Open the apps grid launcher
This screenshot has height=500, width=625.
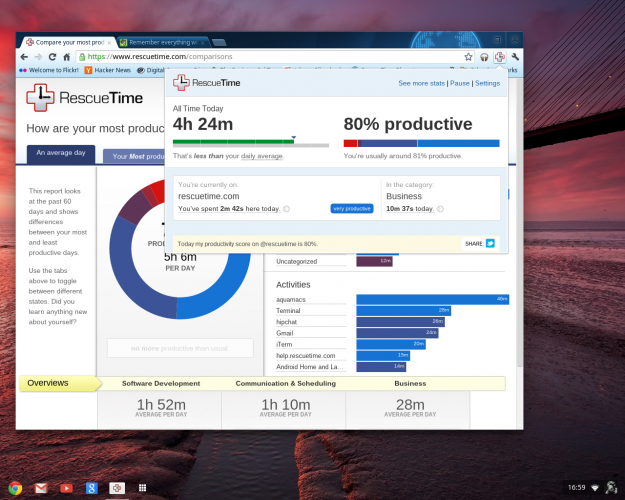click(x=142, y=488)
